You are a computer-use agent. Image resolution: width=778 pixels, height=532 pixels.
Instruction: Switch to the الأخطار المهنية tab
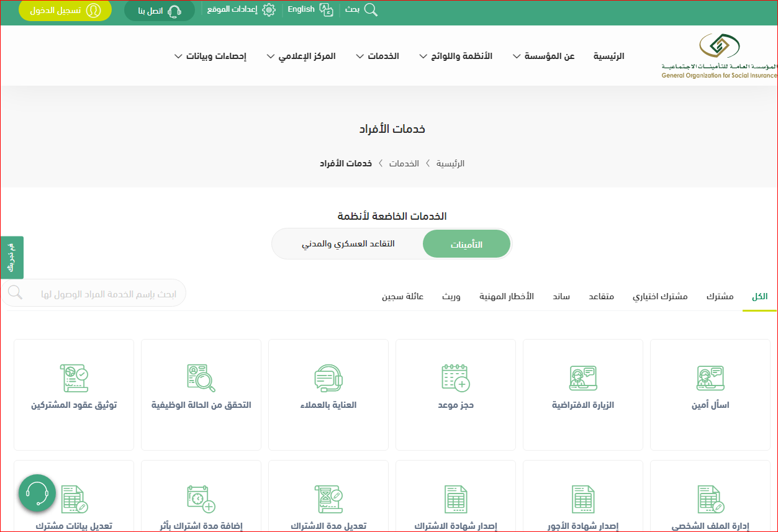(506, 297)
